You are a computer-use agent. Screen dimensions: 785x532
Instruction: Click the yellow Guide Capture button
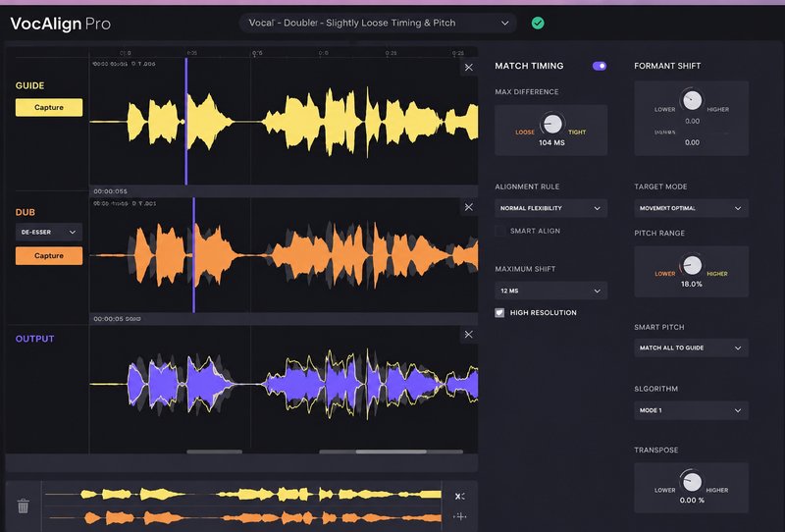point(48,107)
